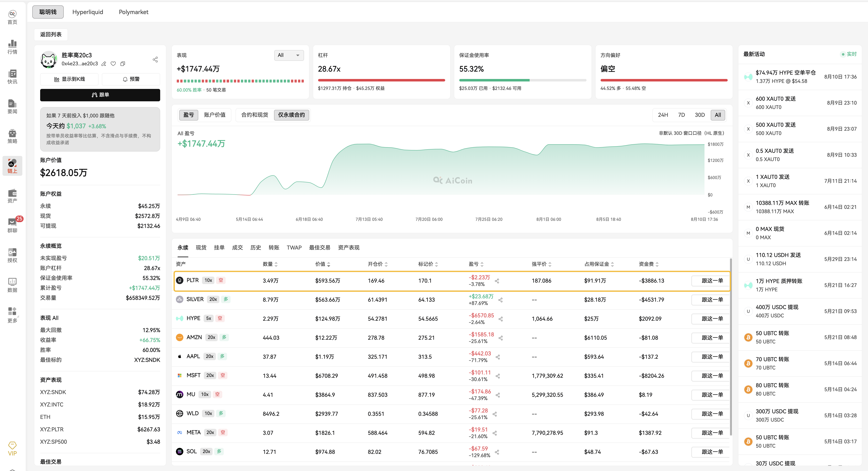Switch to the Polymarket tab

tap(133, 12)
